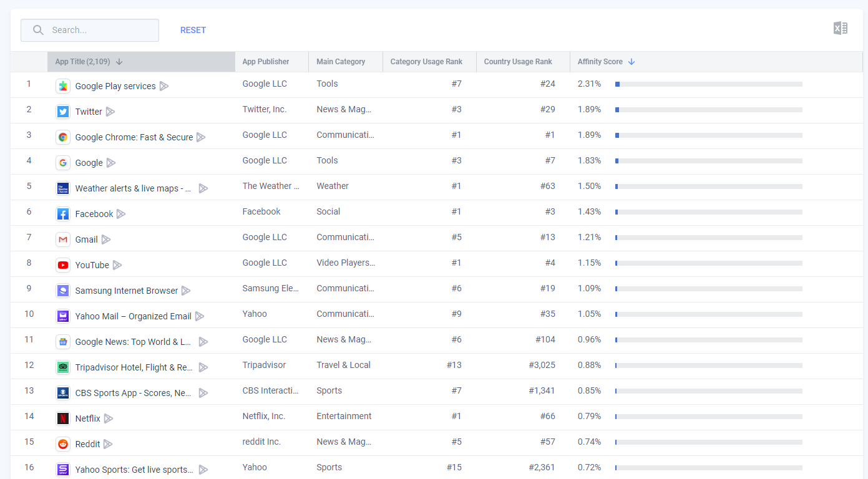The image size is (868, 479).
Task: Click the Google Play services affinity bar
Action: [x=709, y=84]
